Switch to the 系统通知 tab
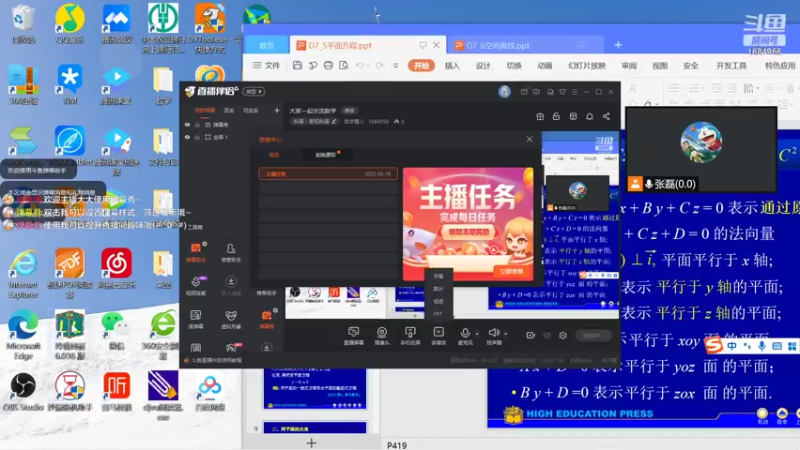The image size is (800, 450). click(326, 155)
